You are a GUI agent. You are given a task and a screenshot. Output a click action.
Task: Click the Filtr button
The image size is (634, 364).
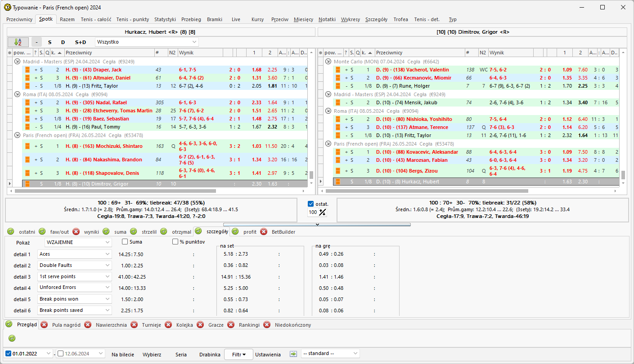click(x=238, y=354)
